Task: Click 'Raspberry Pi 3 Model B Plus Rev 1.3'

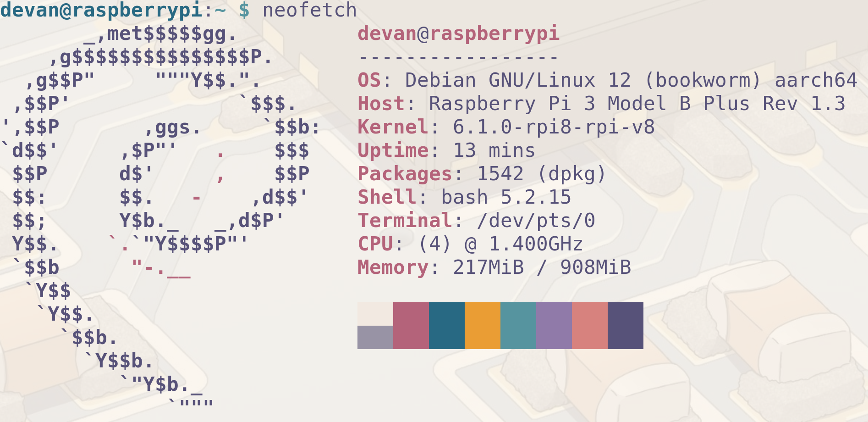Action: [637, 105]
